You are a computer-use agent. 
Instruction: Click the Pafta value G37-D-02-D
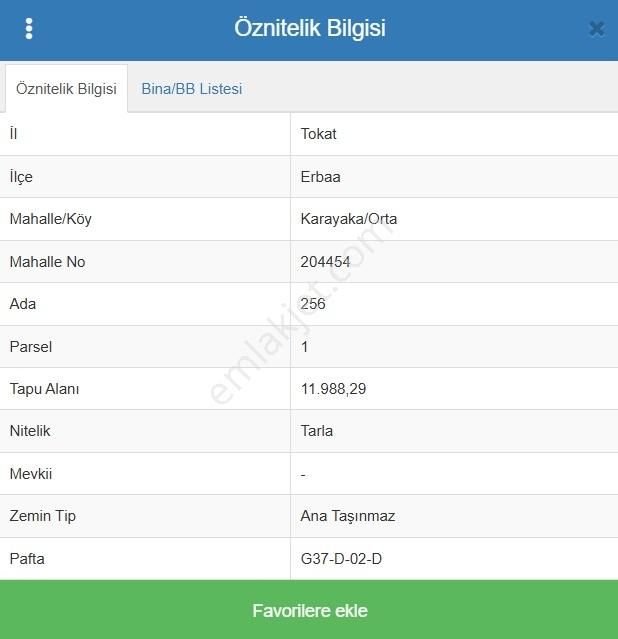(341, 559)
